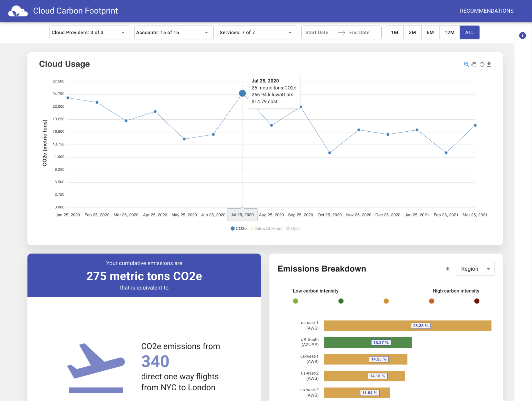Select the chart zoom-in magnifier tool
The width and height of the screenshot is (532, 401).
click(x=466, y=64)
